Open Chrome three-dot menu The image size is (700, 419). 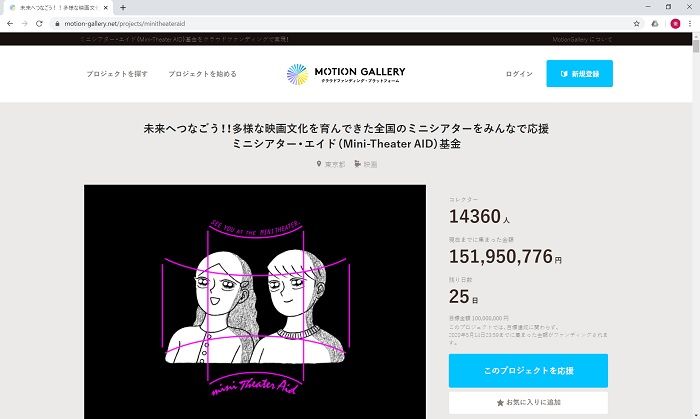(690, 24)
